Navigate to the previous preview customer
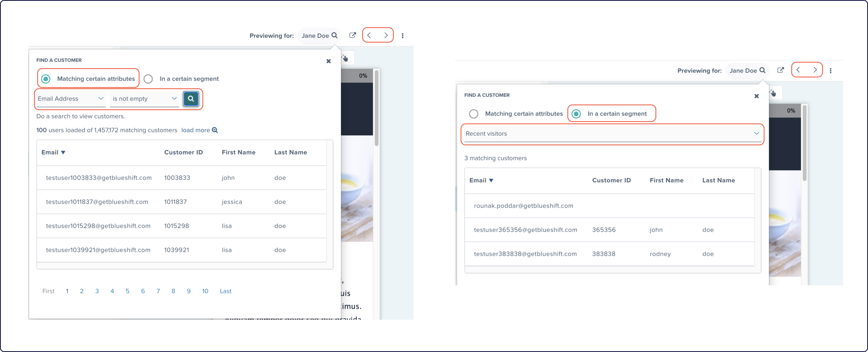 369,35
